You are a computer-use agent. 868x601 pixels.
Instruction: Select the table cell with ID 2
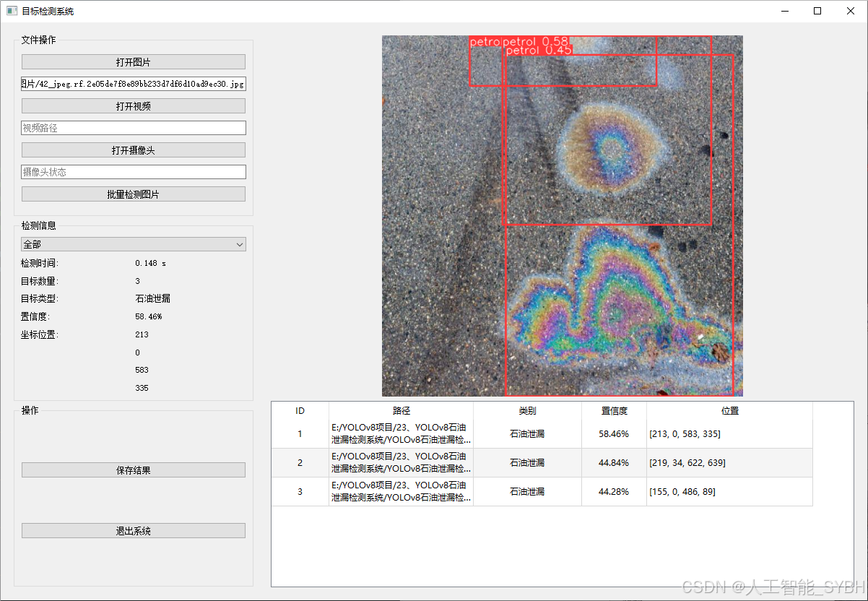[x=300, y=463]
